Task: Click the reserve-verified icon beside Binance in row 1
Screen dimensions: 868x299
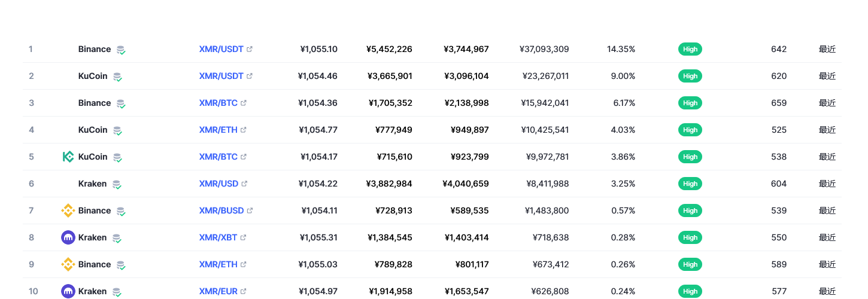Action: [120, 50]
